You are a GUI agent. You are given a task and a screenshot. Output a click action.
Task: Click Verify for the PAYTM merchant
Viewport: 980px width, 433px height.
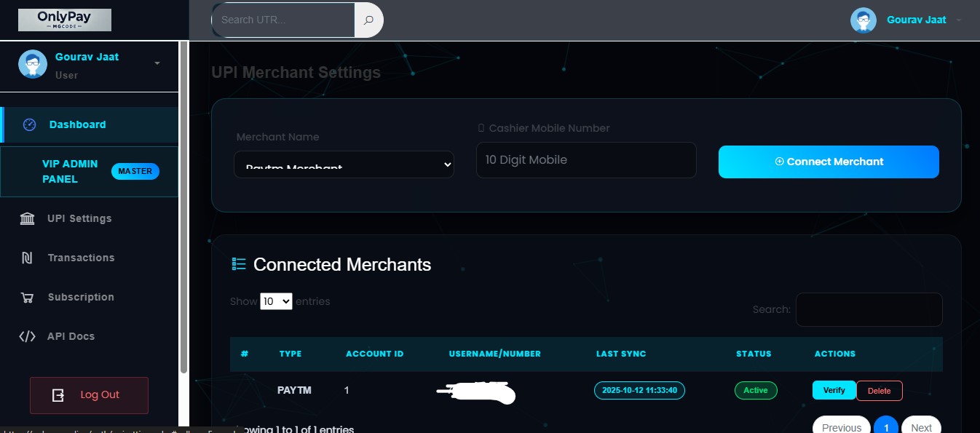click(834, 390)
